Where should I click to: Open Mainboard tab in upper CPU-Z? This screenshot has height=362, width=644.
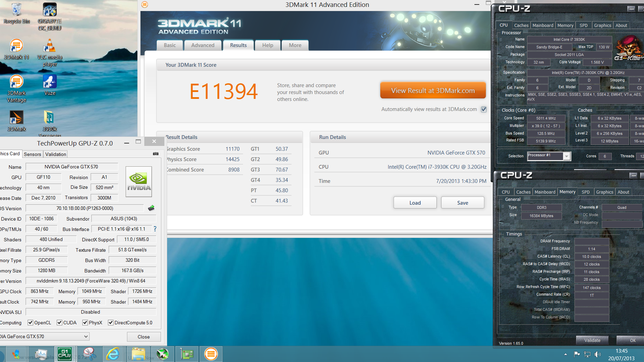coord(543,25)
